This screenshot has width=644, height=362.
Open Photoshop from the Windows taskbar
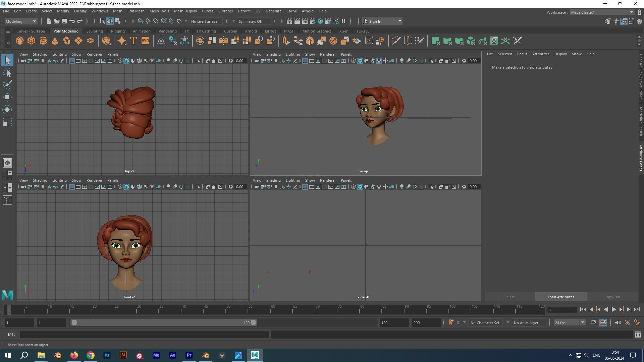(x=107, y=355)
